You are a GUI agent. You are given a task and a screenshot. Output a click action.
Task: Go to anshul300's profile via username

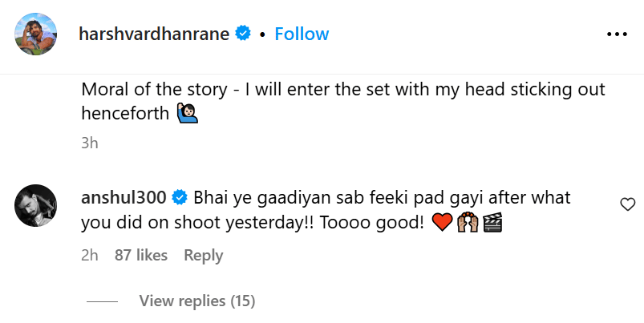[125, 197]
